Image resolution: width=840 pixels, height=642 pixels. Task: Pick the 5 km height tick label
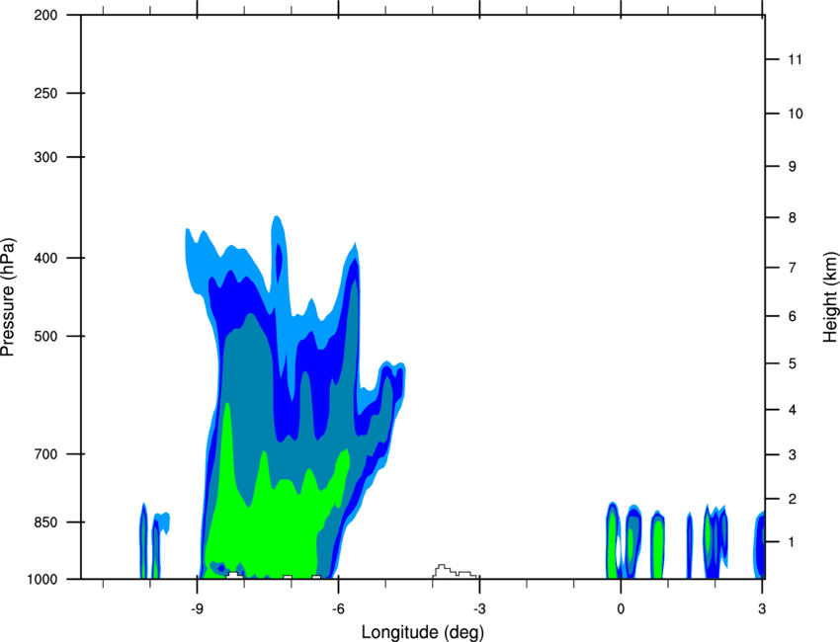pos(793,364)
